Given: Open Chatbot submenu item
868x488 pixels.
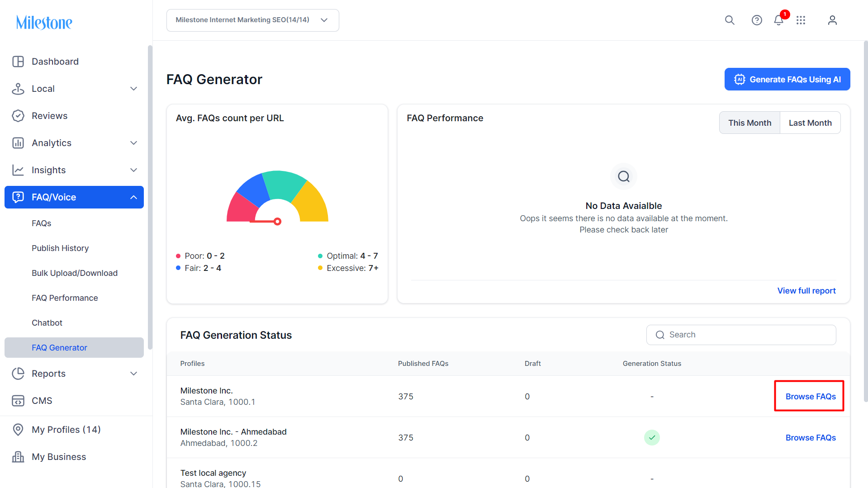Looking at the screenshot, I should tap(47, 323).
